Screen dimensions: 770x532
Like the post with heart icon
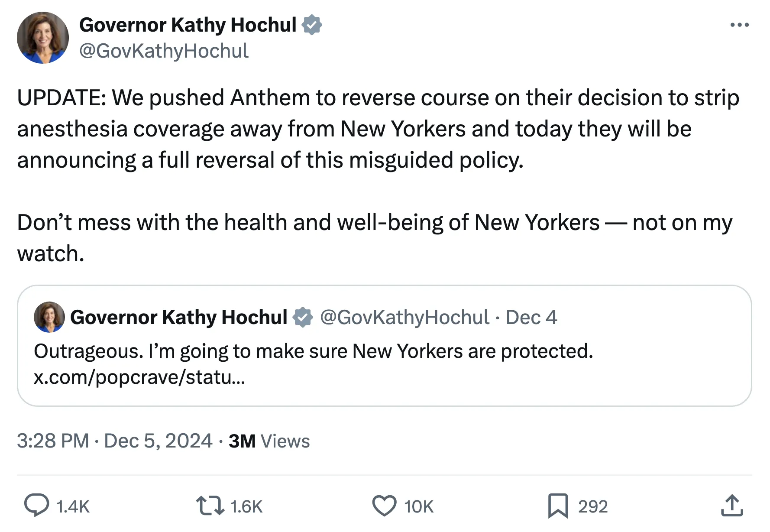point(384,506)
